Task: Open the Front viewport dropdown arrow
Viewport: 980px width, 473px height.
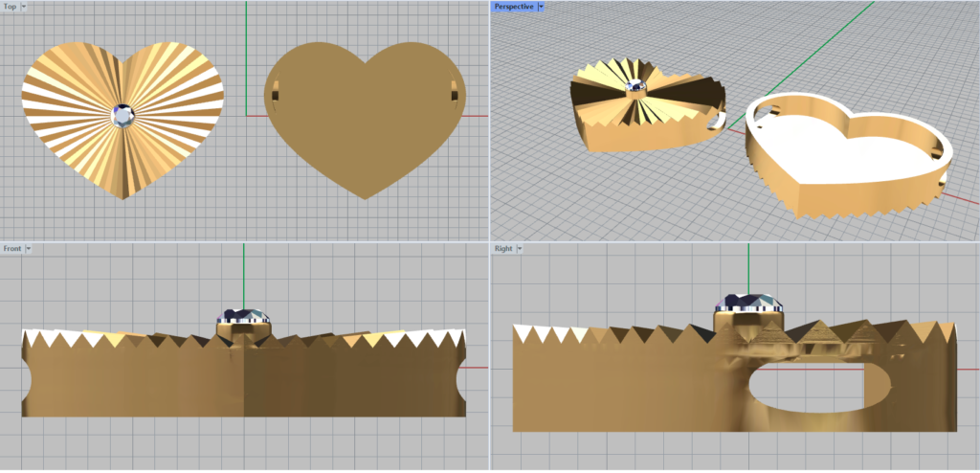Action: (29, 248)
